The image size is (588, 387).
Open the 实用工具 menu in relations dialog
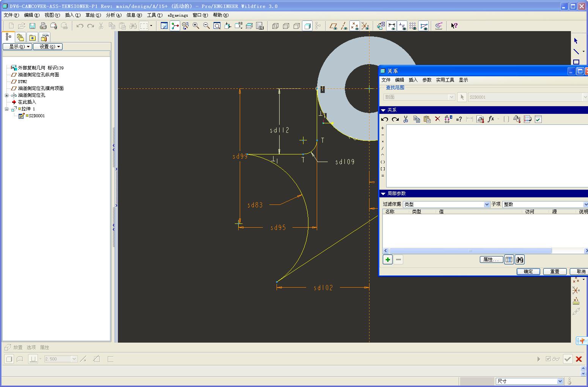coord(445,80)
